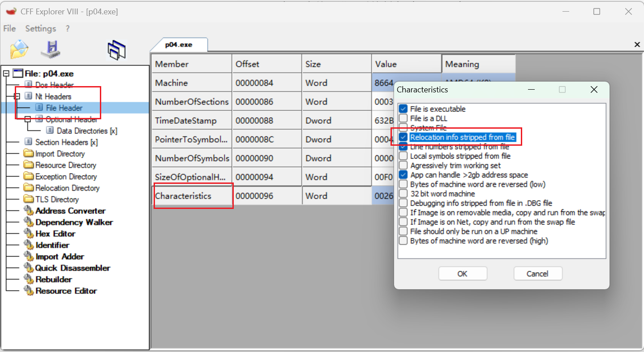Image resolution: width=644 pixels, height=352 pixels.
Task: Click the cascading windows toolbar icon
Action: 116,49
